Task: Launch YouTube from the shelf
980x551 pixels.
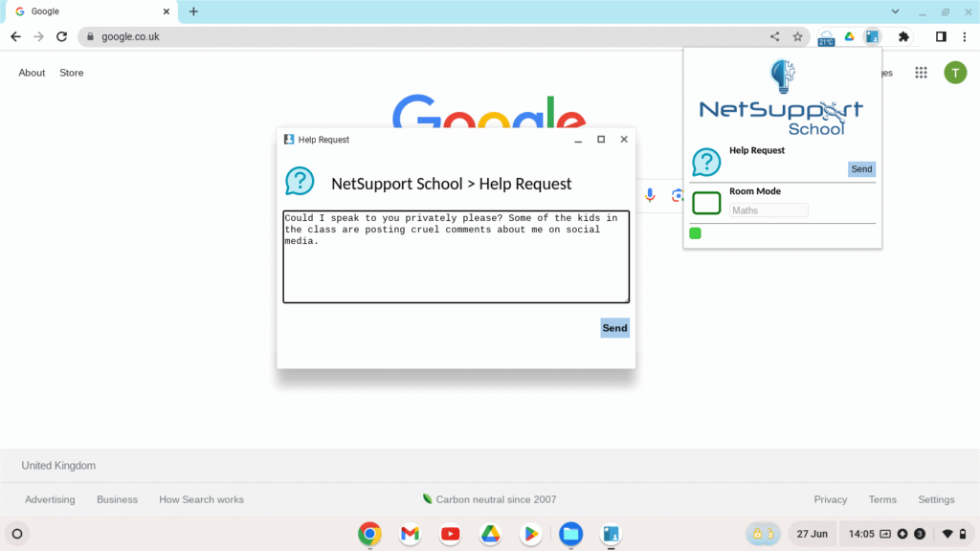Action: coord(450,534)
